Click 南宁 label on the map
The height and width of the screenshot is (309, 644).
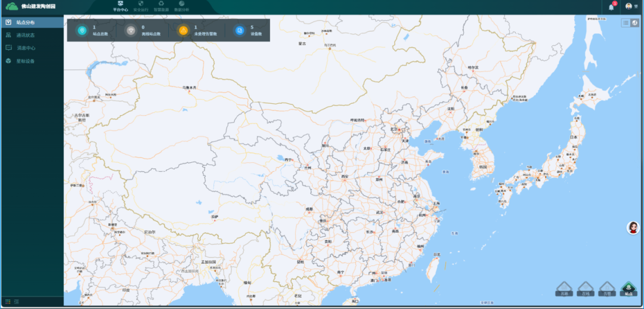point(340,272)
